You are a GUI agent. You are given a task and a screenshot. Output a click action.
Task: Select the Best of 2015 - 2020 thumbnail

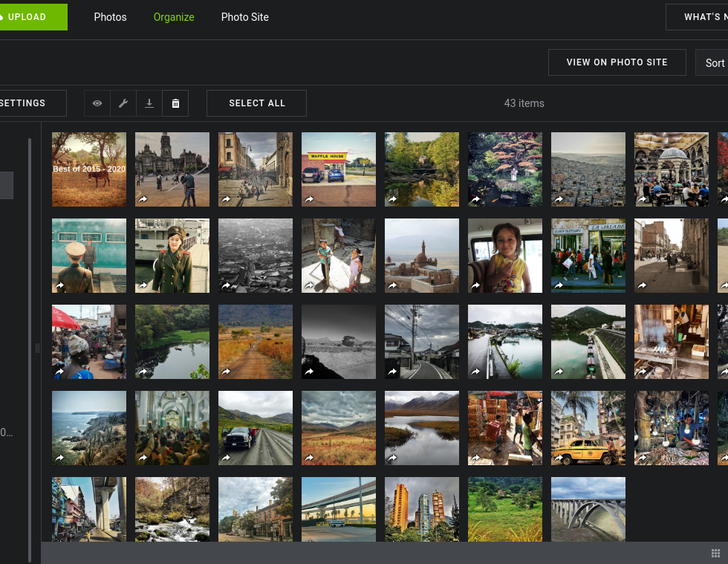pyautogui.click(x=89, y=169)
